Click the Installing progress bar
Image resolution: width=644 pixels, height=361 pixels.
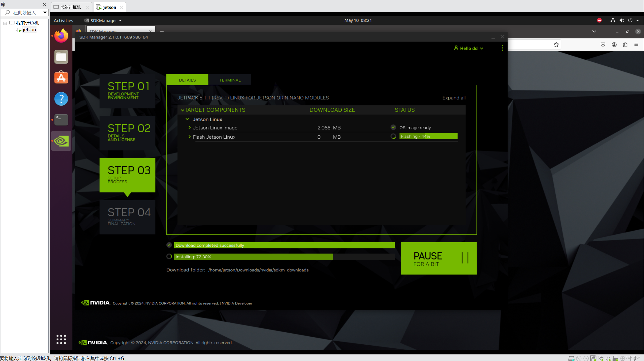284,257
